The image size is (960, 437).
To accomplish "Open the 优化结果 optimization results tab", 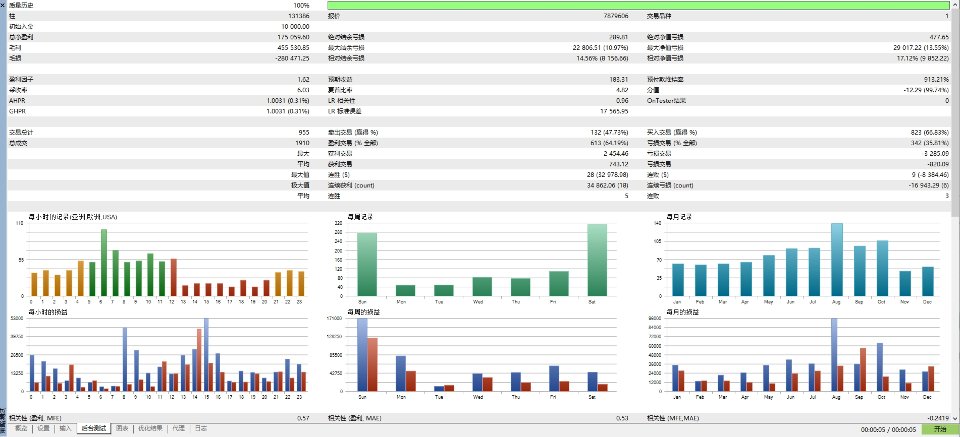I will pos(151,428).
